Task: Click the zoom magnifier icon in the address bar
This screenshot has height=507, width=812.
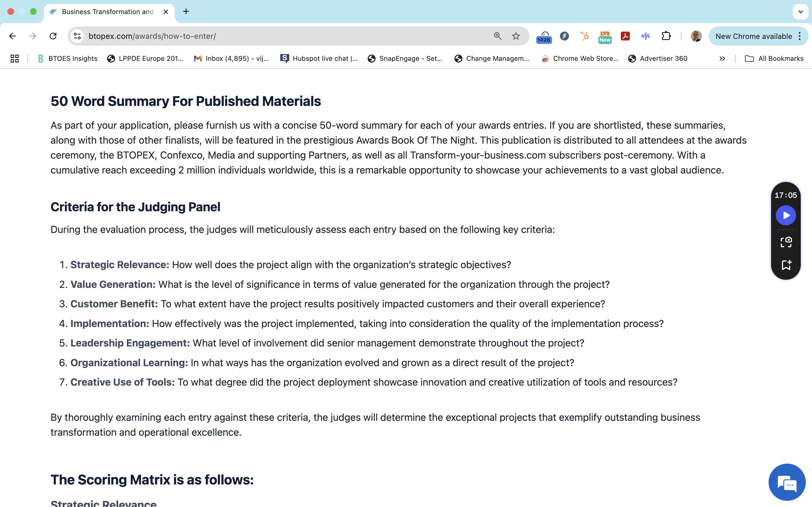Action: [x=498, y=36]
